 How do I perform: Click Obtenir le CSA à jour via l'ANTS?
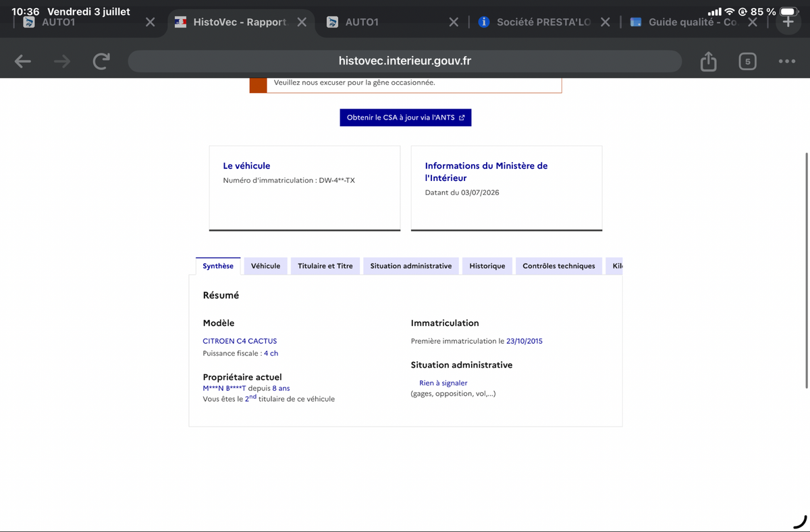[x=406, y=117]
